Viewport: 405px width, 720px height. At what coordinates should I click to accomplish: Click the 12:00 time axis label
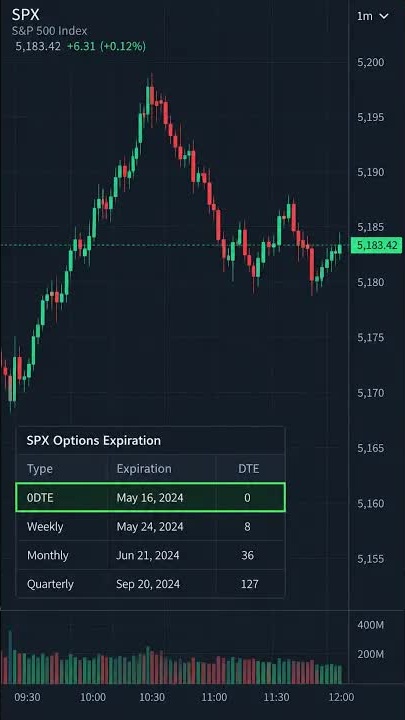[x=341, y=697]
